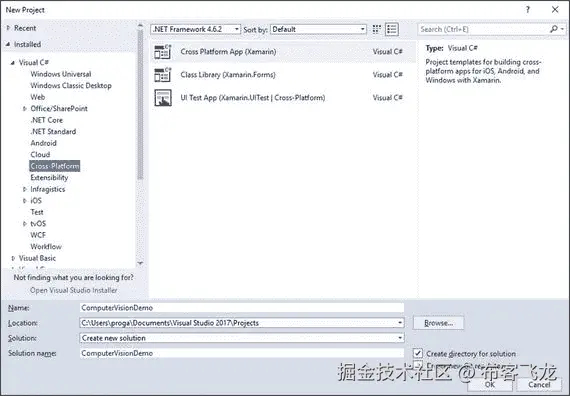570x396 pixels.
Task: Select the Cloud category
Action: click(40, 155)
